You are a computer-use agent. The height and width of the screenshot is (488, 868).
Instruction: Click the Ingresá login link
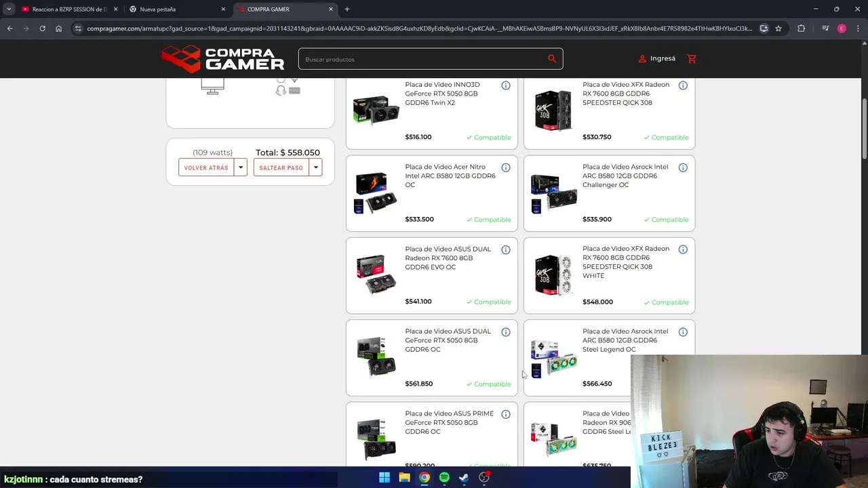663,59
